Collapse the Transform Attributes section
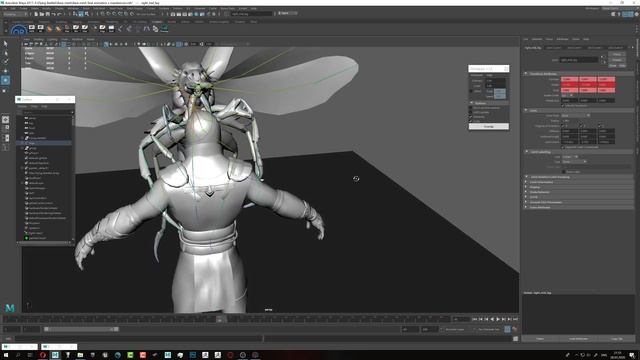640x360 pixels. click(526, 74)
